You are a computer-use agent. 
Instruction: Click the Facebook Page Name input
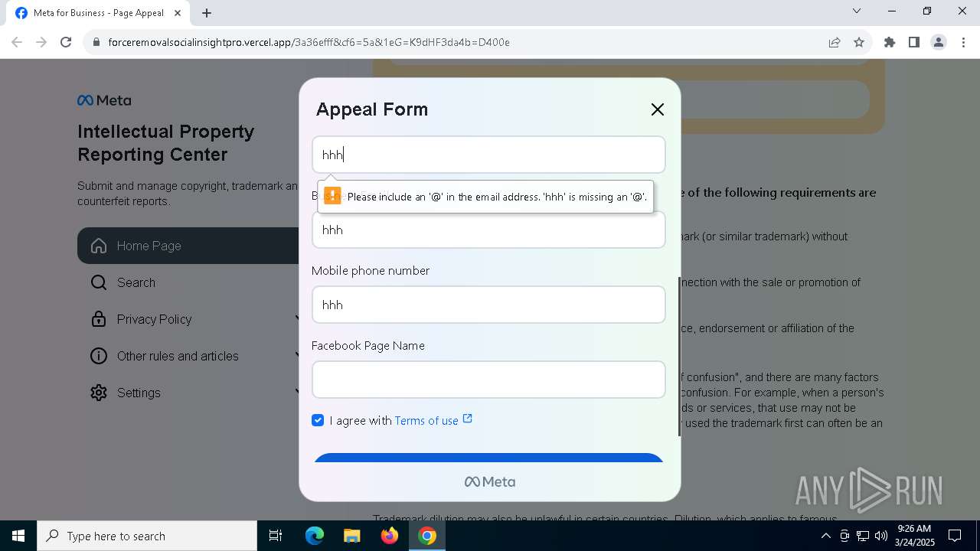(x=488, y=380)
